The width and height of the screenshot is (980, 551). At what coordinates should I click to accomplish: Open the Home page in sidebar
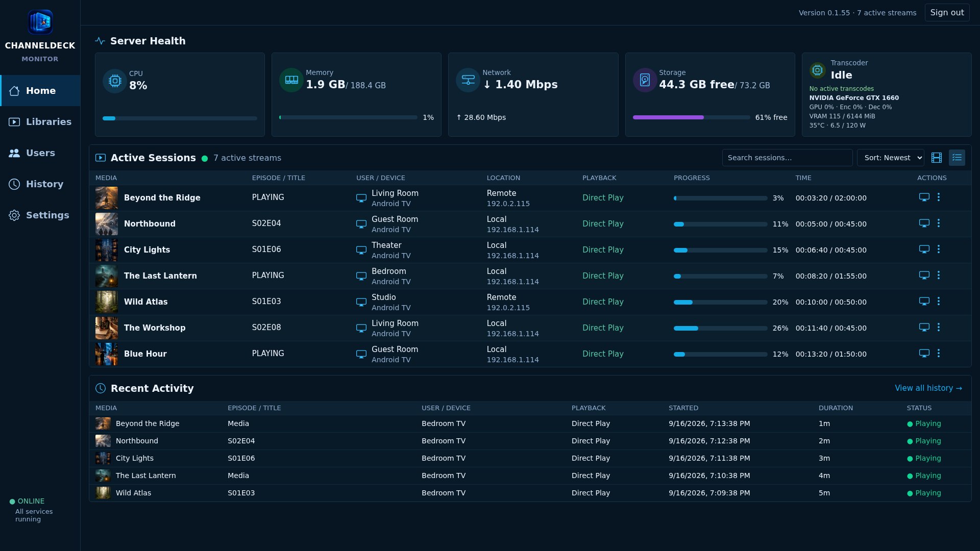[x=40, y=91]
